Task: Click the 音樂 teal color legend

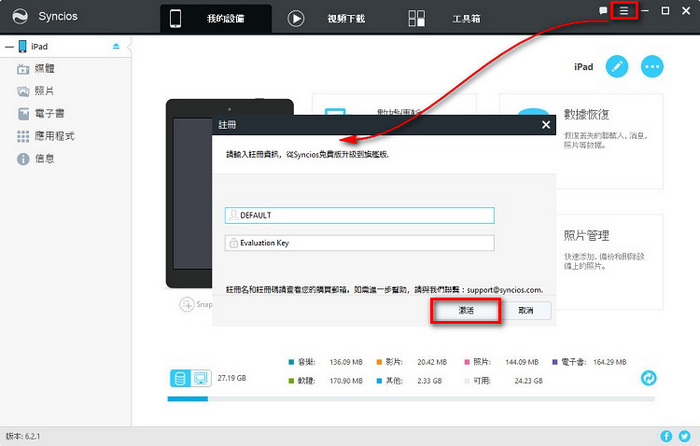Action: point(291,362)
